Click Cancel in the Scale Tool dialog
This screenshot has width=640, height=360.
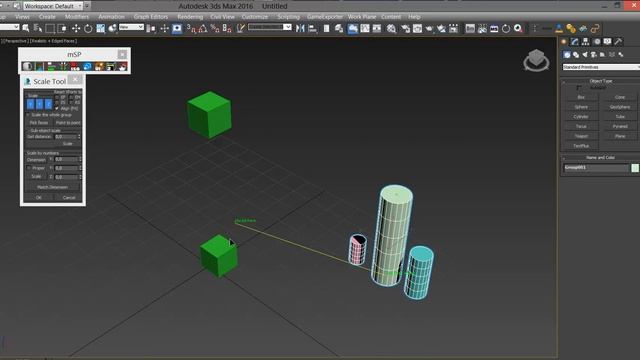(69, 198)
